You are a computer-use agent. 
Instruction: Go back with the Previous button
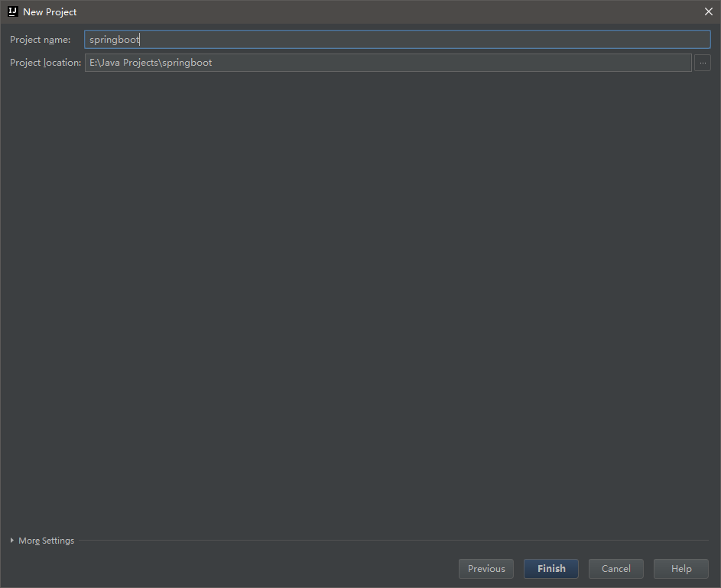486,569
